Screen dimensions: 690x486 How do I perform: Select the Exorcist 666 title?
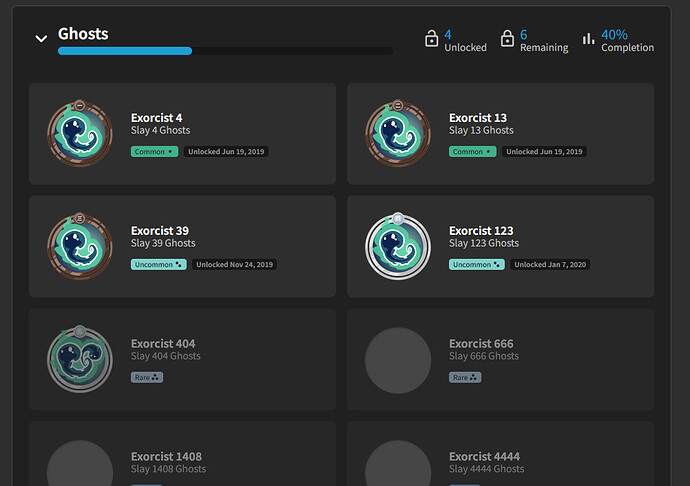click(481, 343)
